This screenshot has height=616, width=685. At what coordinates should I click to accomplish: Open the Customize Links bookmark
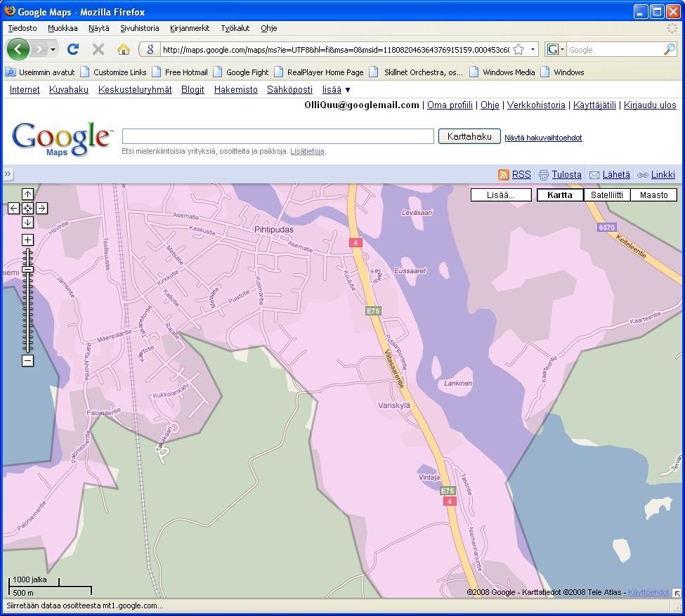pyautogui.click(x=114, y=72)
